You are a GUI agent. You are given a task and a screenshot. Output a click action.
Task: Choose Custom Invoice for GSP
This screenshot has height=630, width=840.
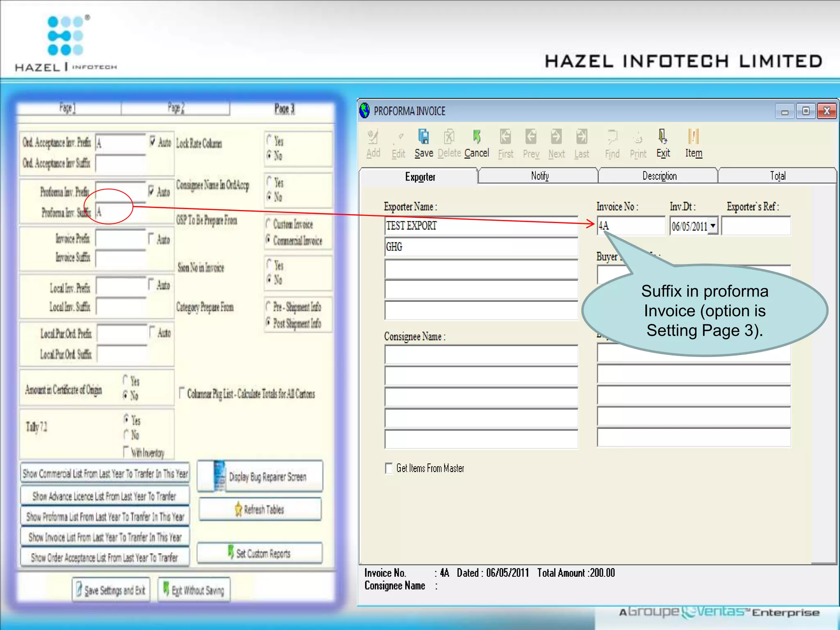(269, 224)
